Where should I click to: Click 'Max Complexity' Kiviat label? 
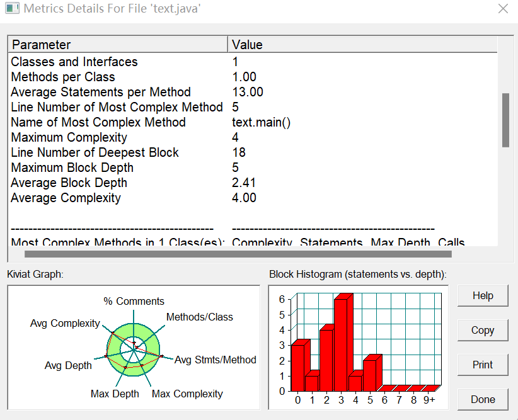187,394
